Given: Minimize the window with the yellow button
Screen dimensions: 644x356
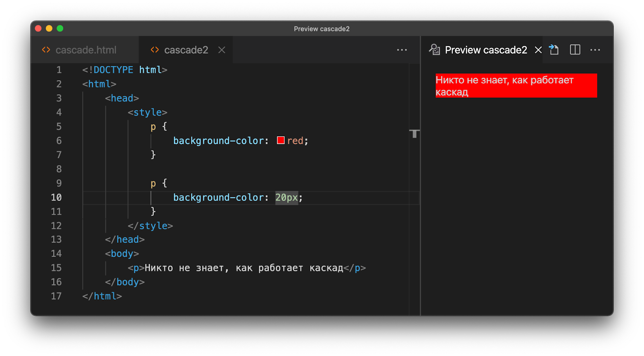Looking at the screenshot, I should 49,28.
